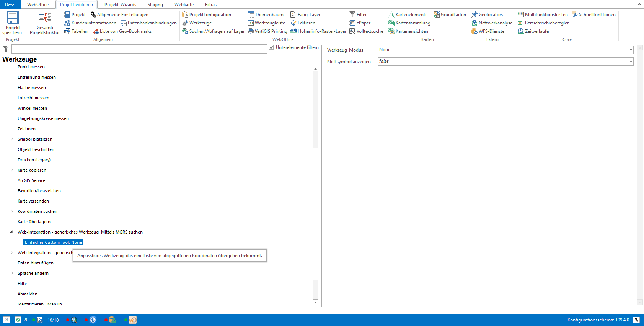The width and height of the screenshot is (644, 326).
Task: Switch to WebOffice tab
Action: tap(38, 5)
